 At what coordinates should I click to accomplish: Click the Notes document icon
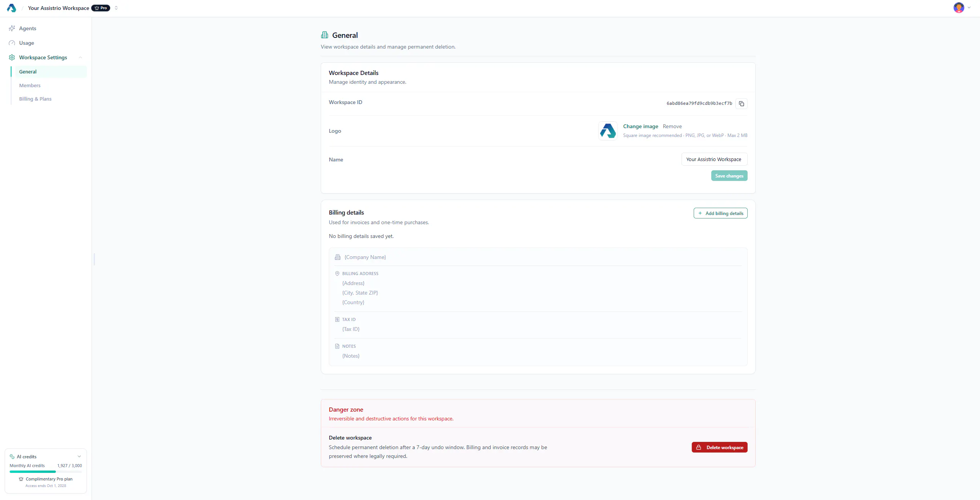(x=337, y=346)
